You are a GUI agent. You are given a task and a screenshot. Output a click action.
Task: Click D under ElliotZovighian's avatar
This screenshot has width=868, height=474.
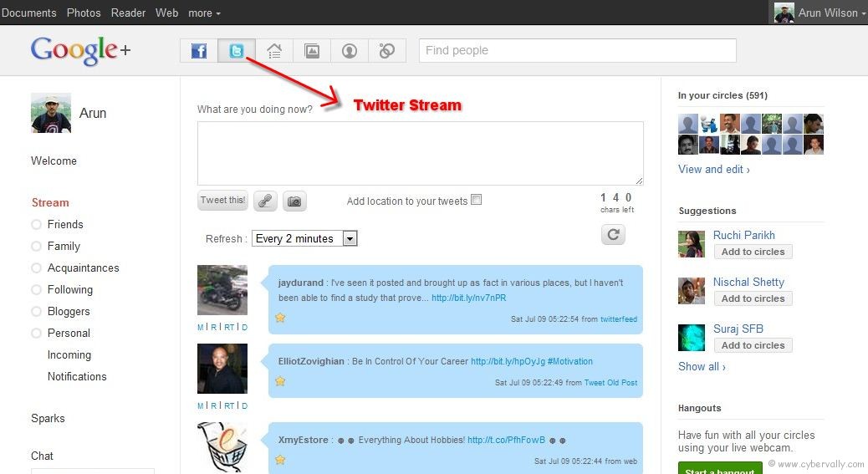coord(245,406)
